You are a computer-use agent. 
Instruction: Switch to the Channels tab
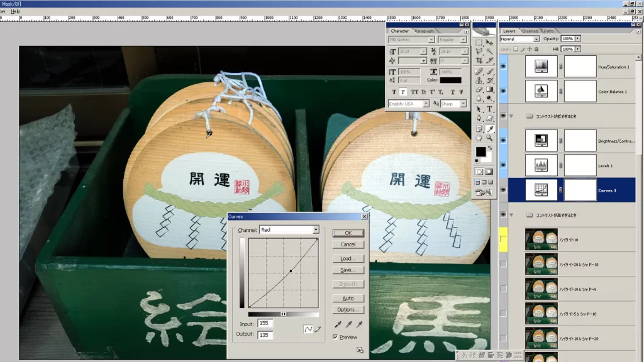tap(530, 30)
